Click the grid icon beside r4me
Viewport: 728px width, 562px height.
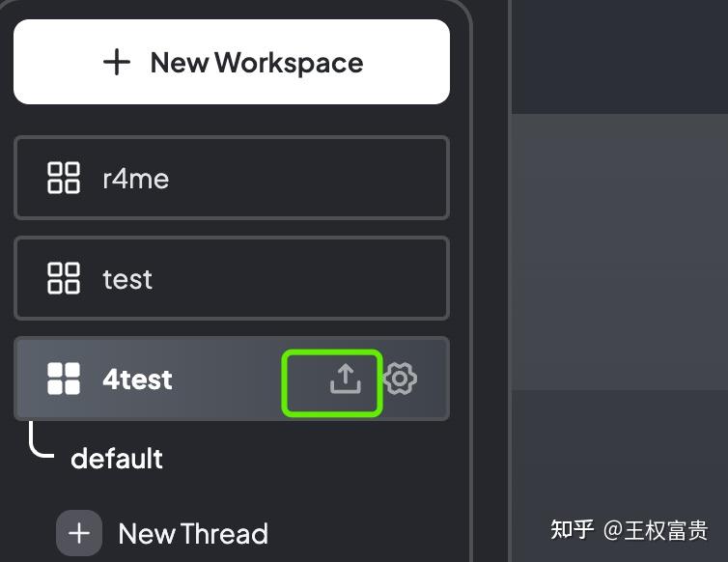coord(64,178)
